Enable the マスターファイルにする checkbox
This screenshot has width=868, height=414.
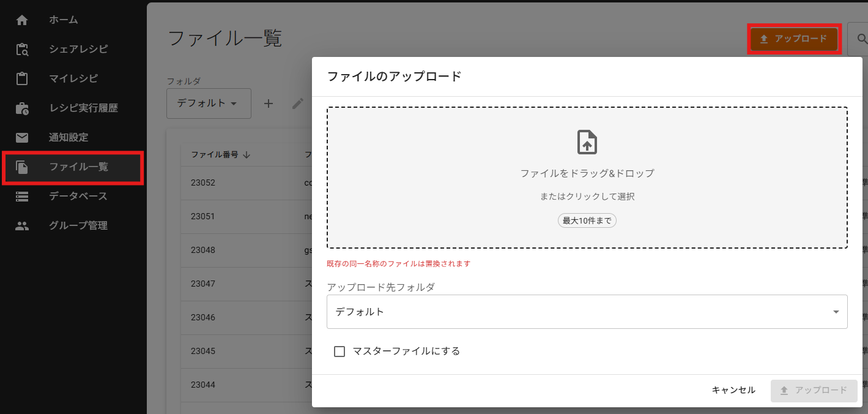[x=339, y=352]
